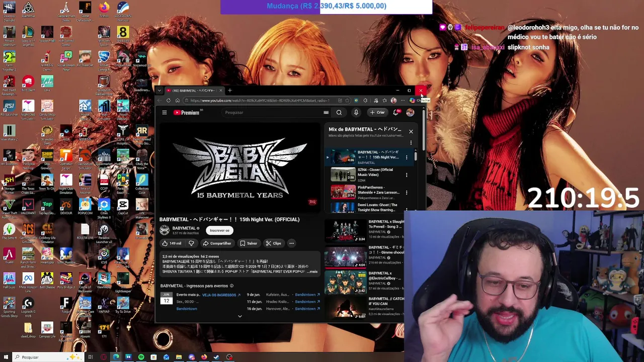Expand the events list chevron below tickets

point(240,316)
